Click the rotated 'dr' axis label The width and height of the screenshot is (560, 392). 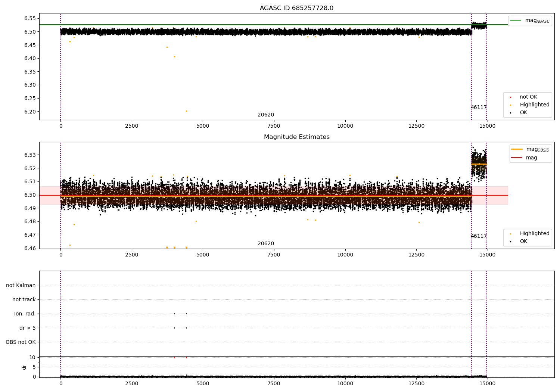coord(24,367)
